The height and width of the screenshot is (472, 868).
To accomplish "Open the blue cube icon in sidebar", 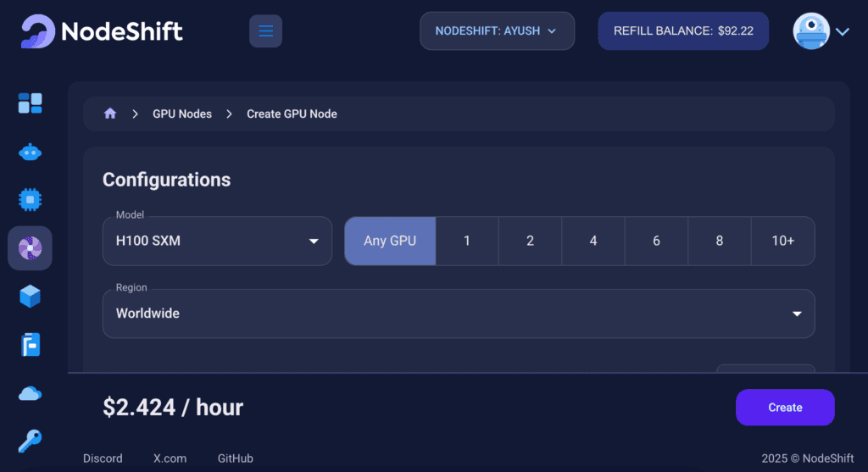I will [x=30, y=297].
